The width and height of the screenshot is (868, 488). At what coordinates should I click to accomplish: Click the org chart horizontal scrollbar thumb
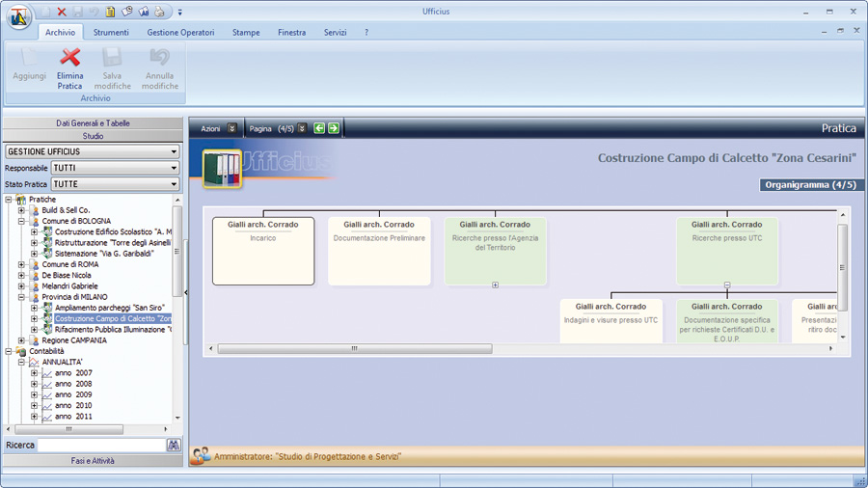[x=355, y=348]
